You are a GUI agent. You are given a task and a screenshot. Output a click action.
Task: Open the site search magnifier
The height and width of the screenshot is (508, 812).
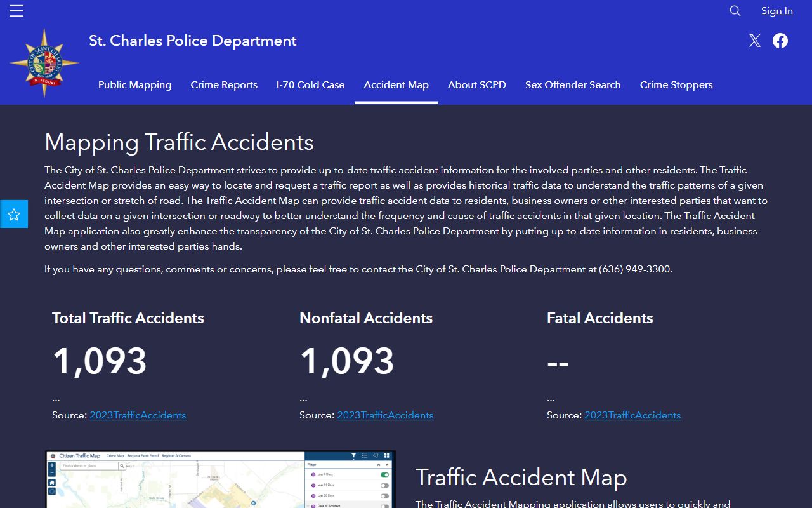pos(735,11)
